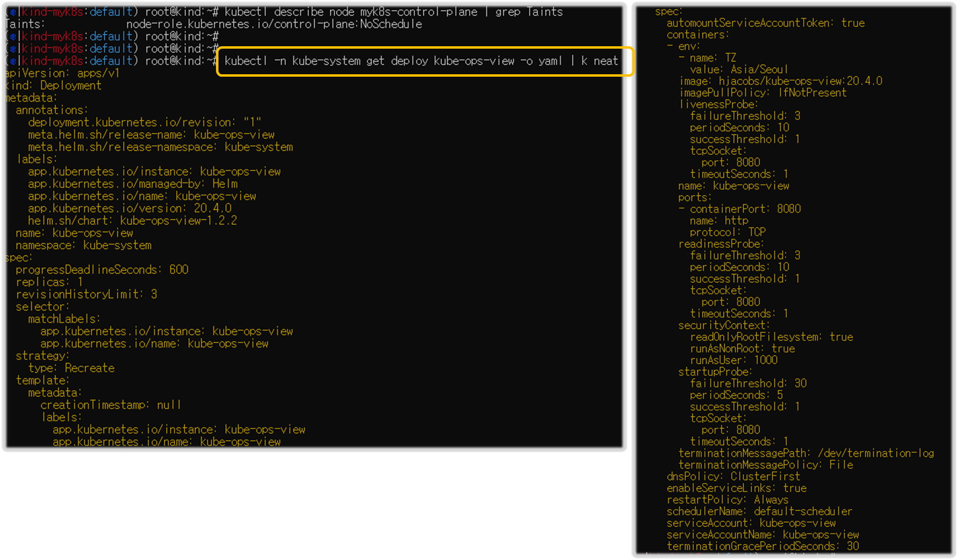Click 'value: Asia/Seoul' environment entry

tap(739, 69)
